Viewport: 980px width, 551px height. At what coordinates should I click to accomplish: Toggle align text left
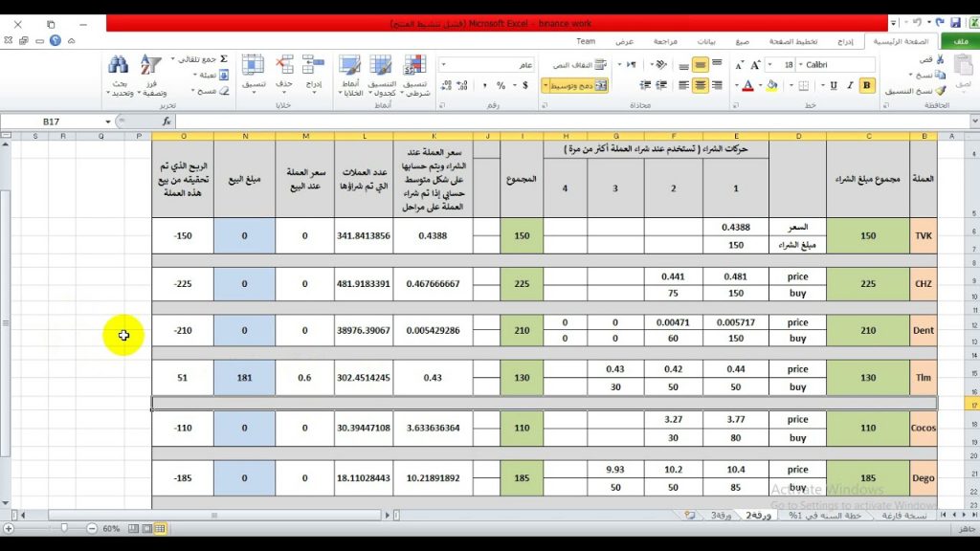coord(683,85)
